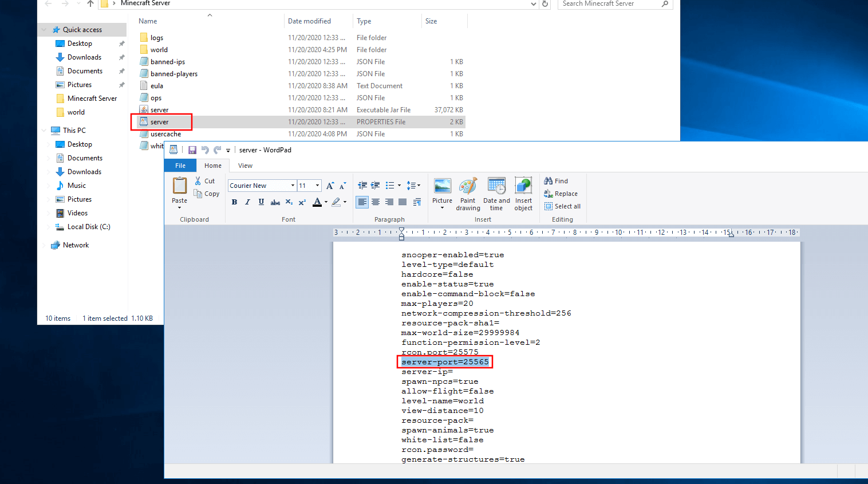The width and height of the screenshot is (868, 484).
Task: Decrease paragraph indent
Action: click(x=362, y=186)
